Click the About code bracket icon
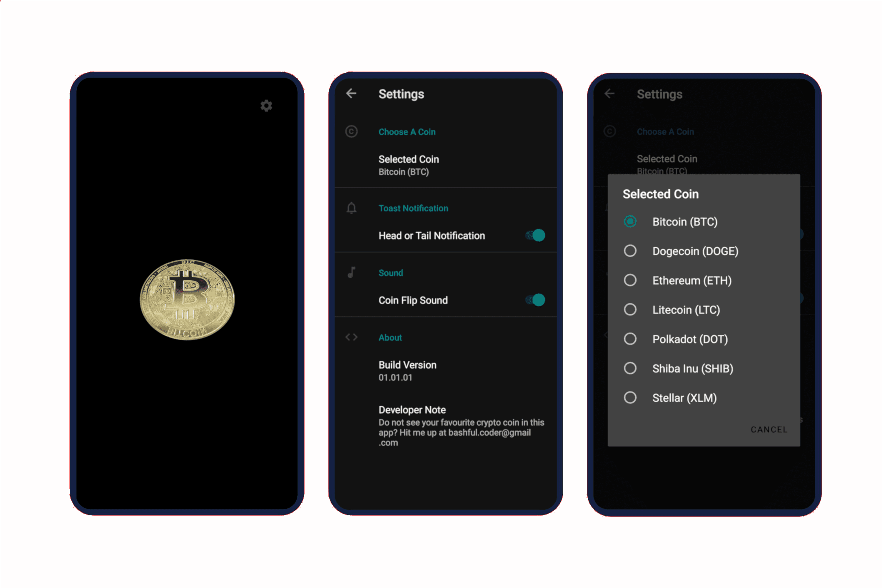 [x=352, y=337]
